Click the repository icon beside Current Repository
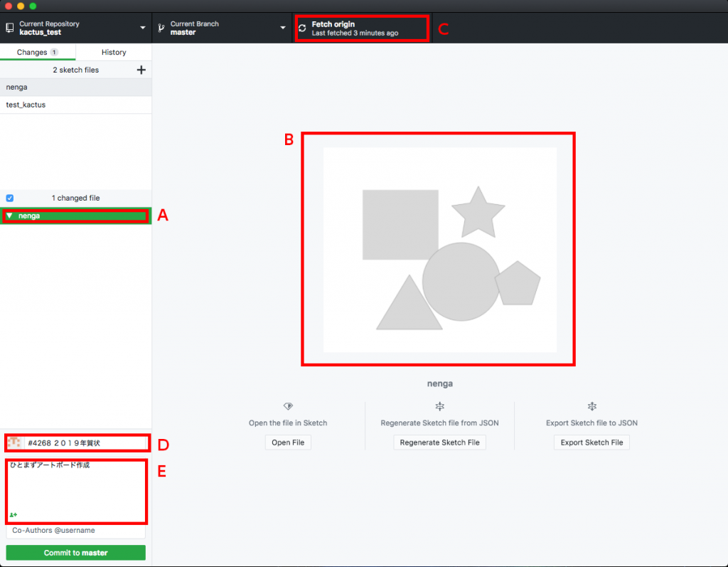Viewport: 728px width, 567px height. [10, 28]
